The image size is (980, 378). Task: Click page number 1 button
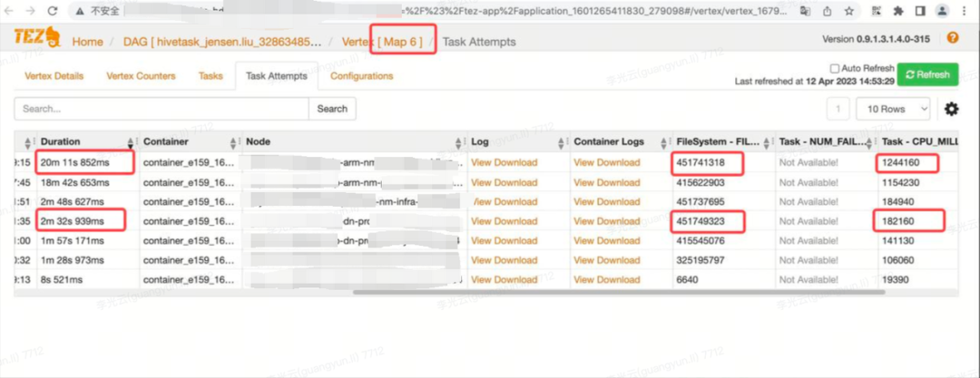tap(838, 110)
